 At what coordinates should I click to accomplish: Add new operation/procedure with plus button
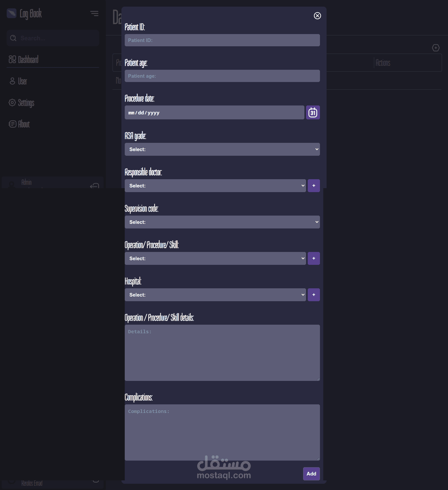point(314,258)
